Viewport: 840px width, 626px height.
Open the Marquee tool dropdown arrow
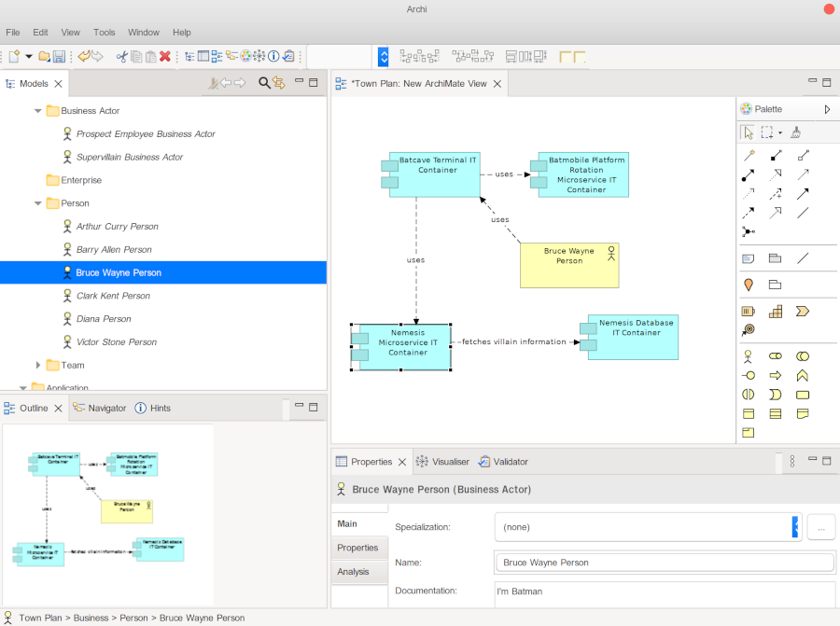[780, 132]
